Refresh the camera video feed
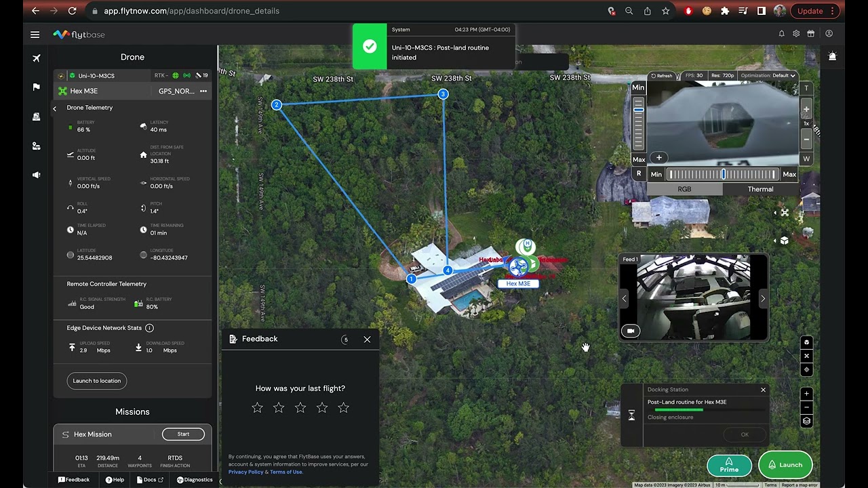 click(661, 76)
